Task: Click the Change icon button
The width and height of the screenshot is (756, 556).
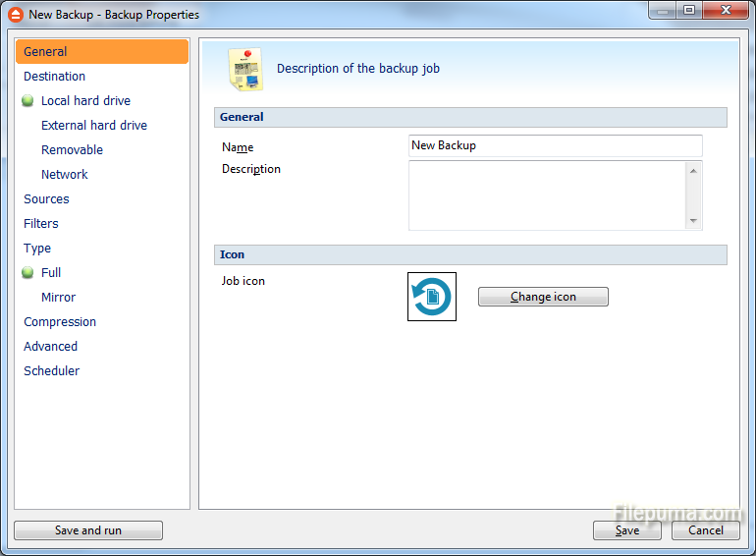Action: [543, 297]
